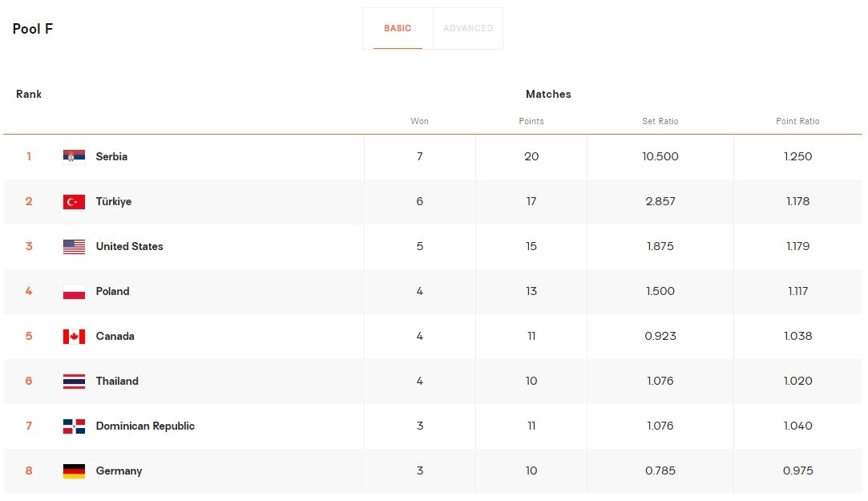Open the Dominican Republic team name
Screen dimensions: 868x501
[145, 426]
